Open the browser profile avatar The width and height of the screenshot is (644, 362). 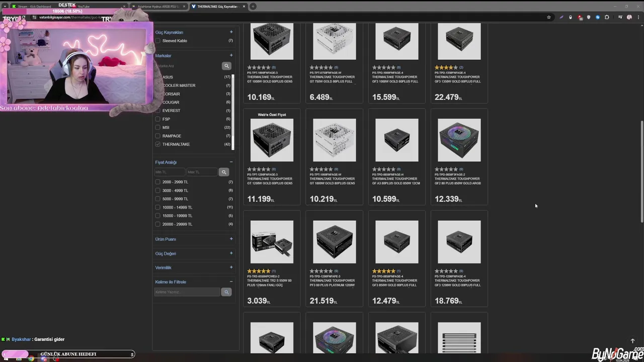[629, 17]
